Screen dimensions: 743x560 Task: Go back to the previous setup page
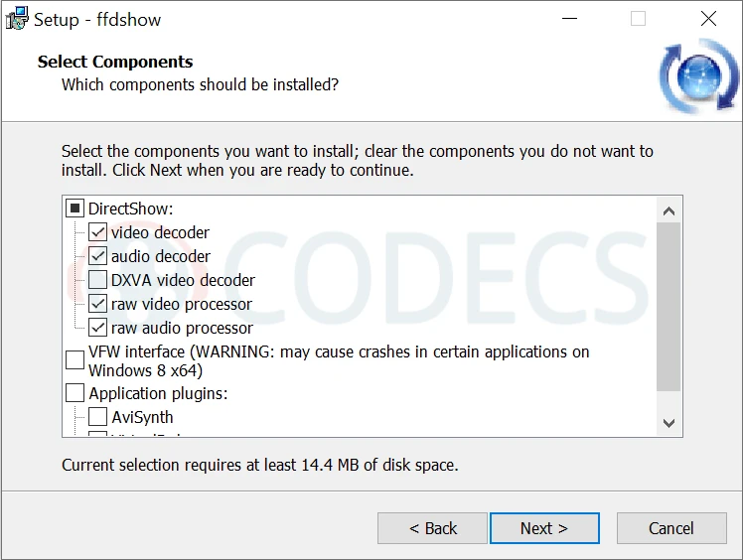(x=432, y=528)
